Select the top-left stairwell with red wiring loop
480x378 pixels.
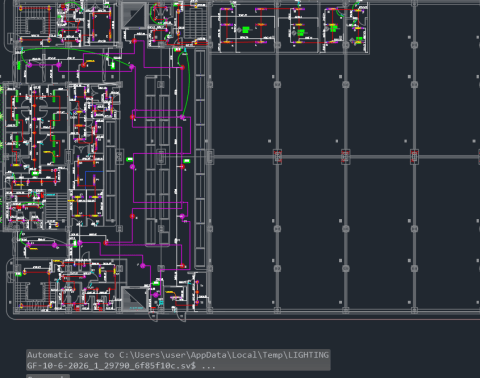click(x=35, y=23)
